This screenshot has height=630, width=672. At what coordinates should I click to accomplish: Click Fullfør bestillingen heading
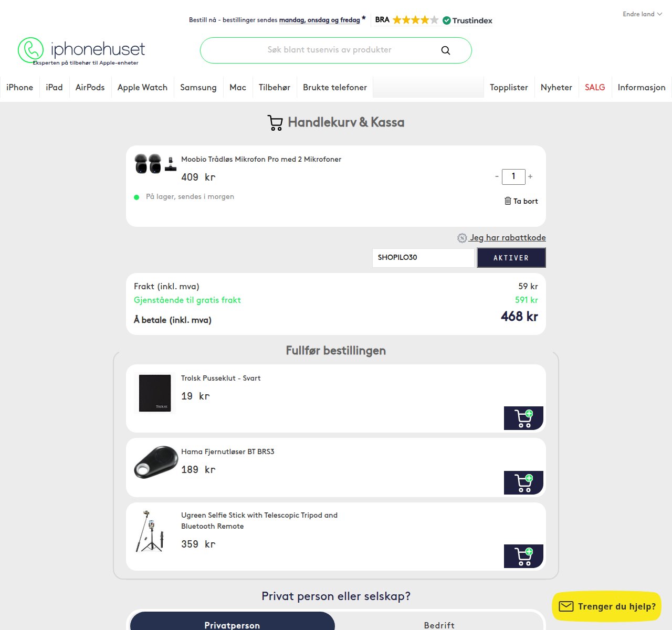336,351
